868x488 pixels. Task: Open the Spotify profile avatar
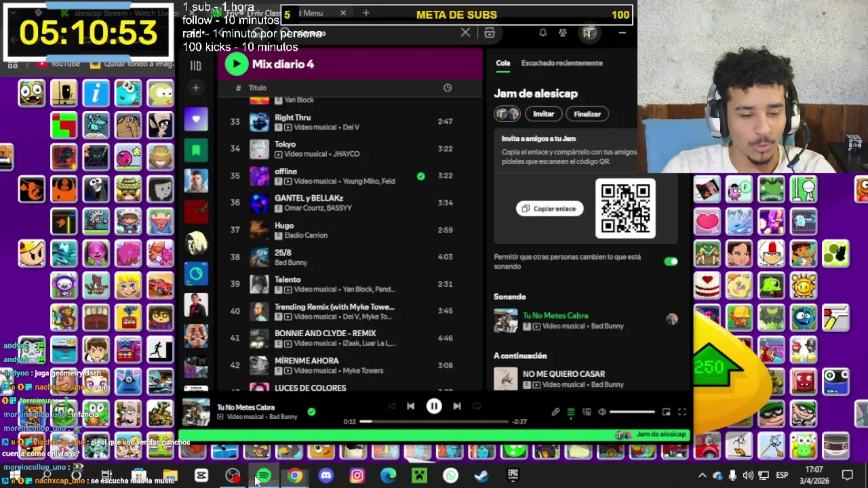(589, 33)
